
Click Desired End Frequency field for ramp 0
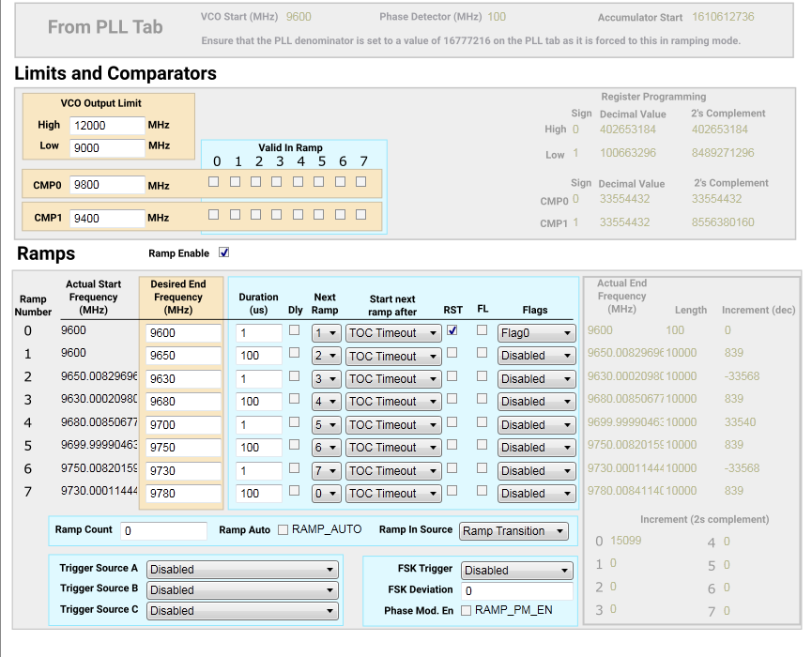[183, 333]
